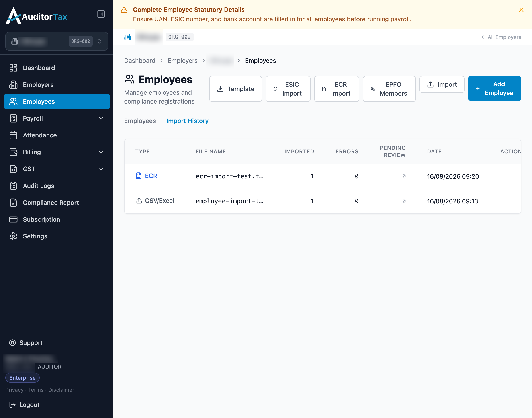Open the Privacy link
The width and height of the screenshot is (532, 418).
click(x=14, y=390)
